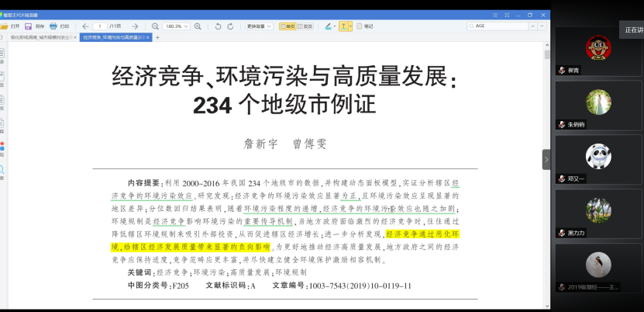Open the outline icon in the left sidebar
The height and width of the screenshot is (312, 644).
(x=2, y=53)
